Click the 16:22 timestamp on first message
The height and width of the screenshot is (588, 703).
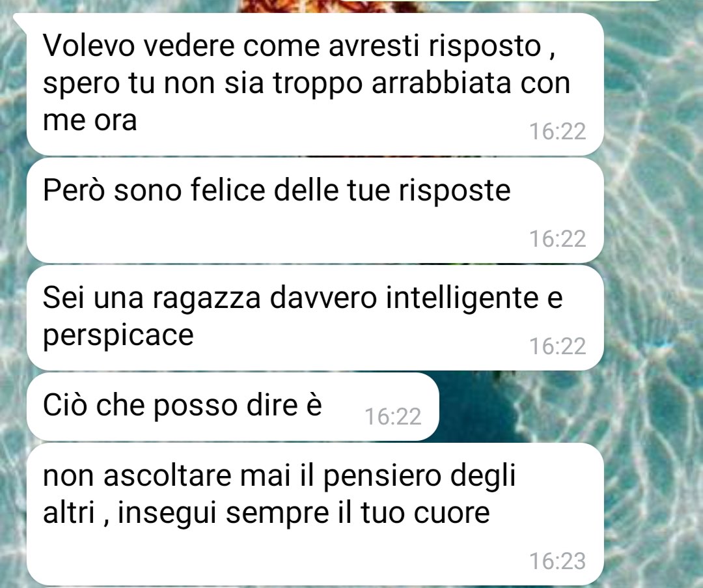[x=557, y=132]
